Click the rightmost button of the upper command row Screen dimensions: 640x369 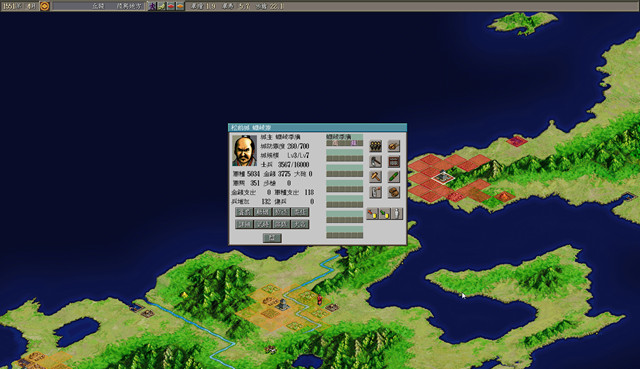pyautogui.click(x=300, y=212)
